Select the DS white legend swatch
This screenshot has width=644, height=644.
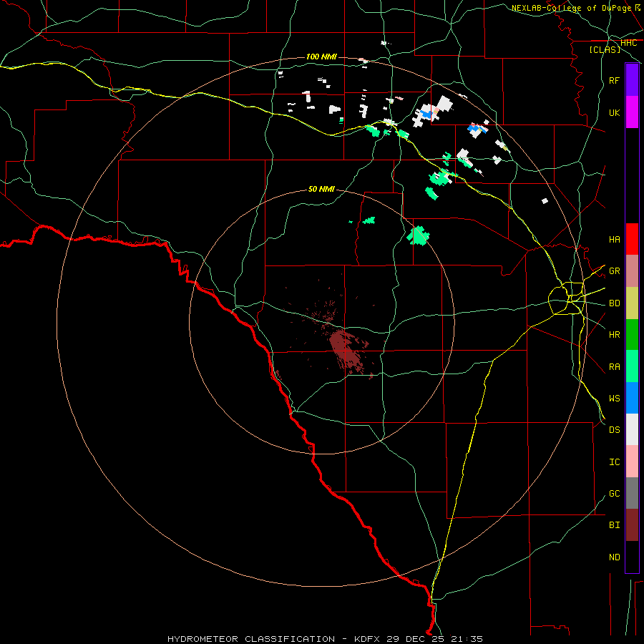(x=632, y=429)
